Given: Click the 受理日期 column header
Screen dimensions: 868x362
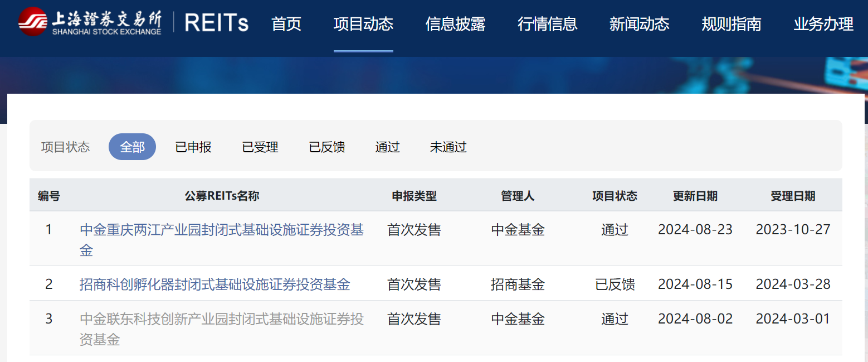Looking at the screenshot, I should click(793, 196).
